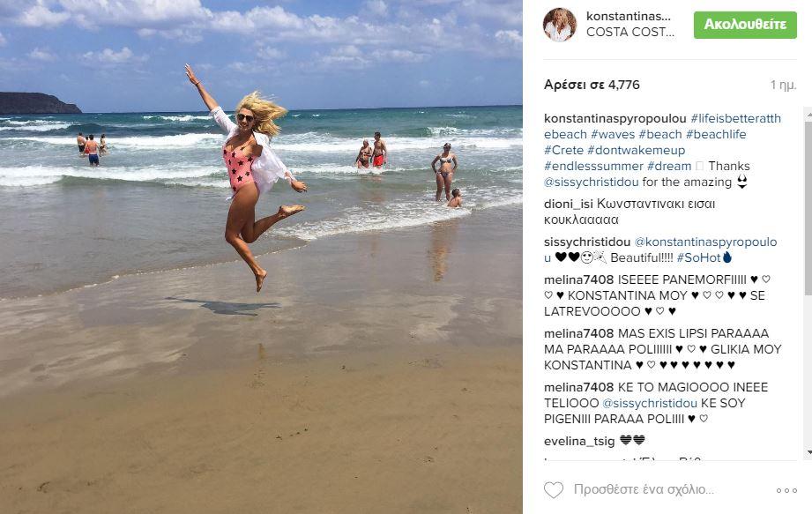
Task: Open commenter dioni_isi profile
Action: coord(568,204)
